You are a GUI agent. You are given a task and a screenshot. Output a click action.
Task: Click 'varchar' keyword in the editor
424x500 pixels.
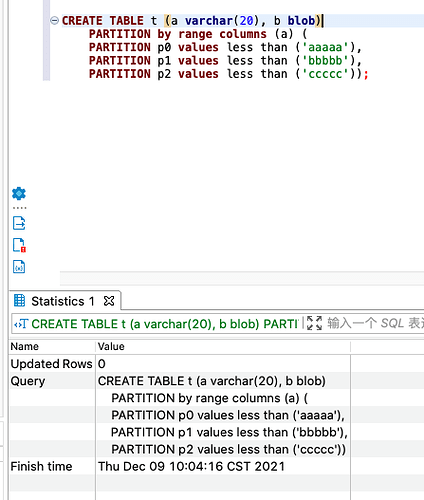[209, 21]
